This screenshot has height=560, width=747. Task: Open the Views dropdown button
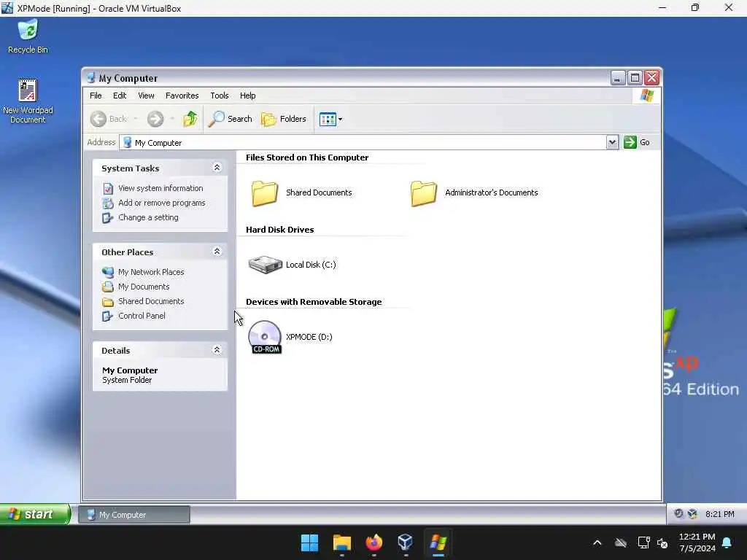tap(330, 119)
